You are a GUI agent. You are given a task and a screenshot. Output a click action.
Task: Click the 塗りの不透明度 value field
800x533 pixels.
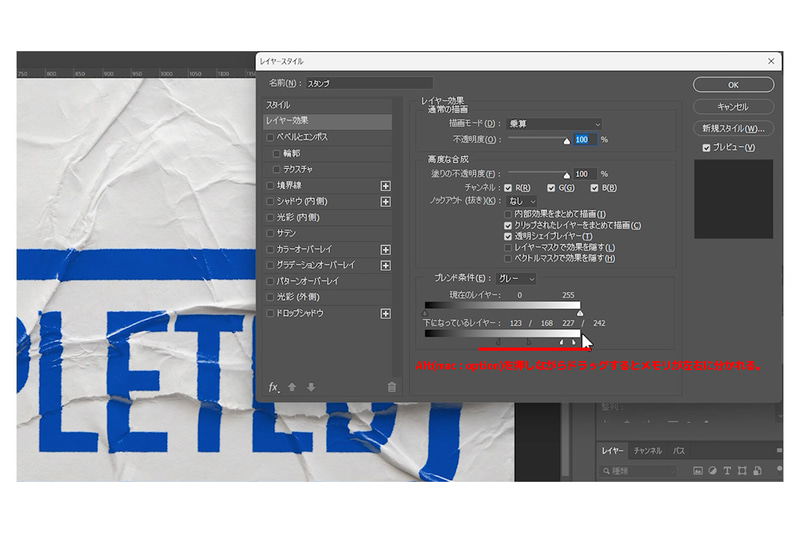point(585,174)
